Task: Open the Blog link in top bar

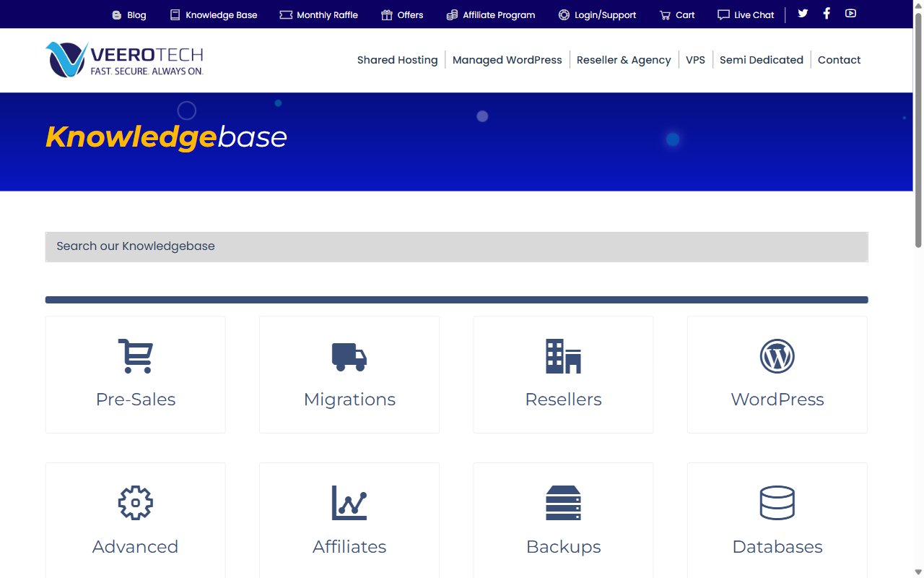Action: 129,14
